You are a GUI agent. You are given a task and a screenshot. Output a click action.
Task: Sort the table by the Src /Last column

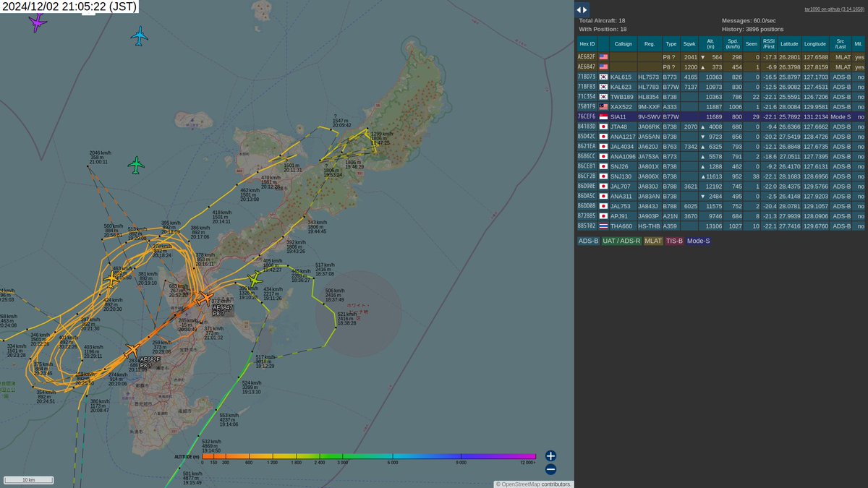[840, 44]
